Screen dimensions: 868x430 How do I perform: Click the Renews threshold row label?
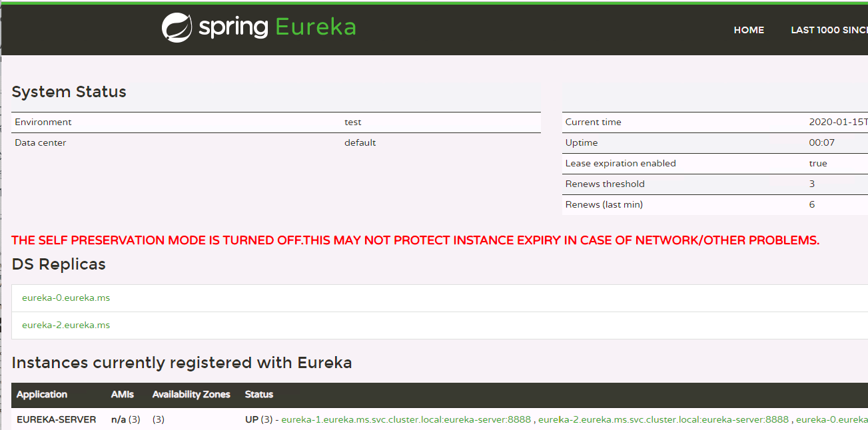[605, 184]
